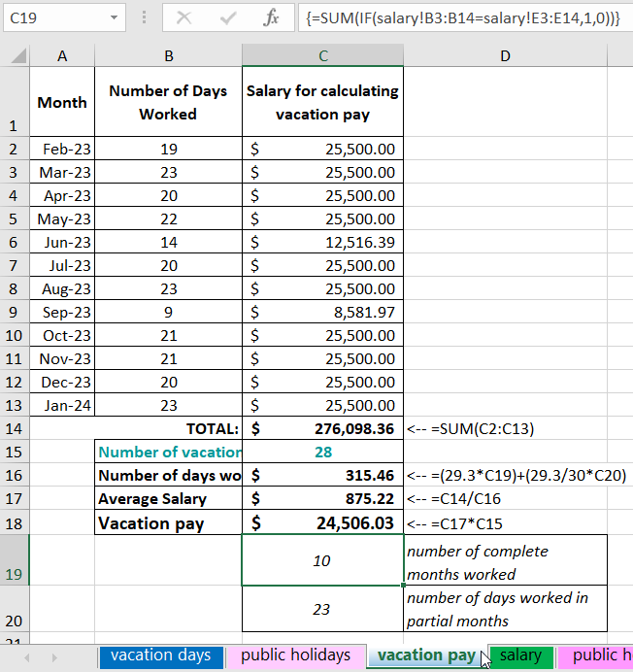The image size is (633, 672).
Task: Select column A header
Action: (62, 55)
